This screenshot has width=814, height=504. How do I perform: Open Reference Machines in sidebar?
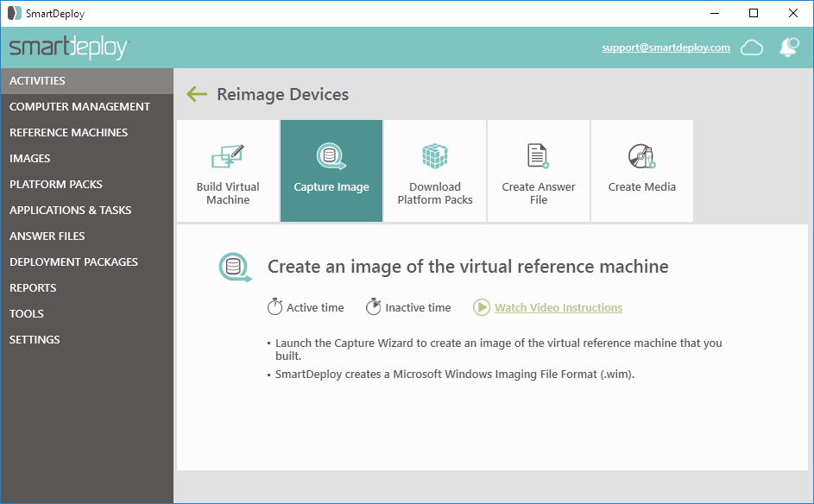pyautogui.click(x=86, y=133)
